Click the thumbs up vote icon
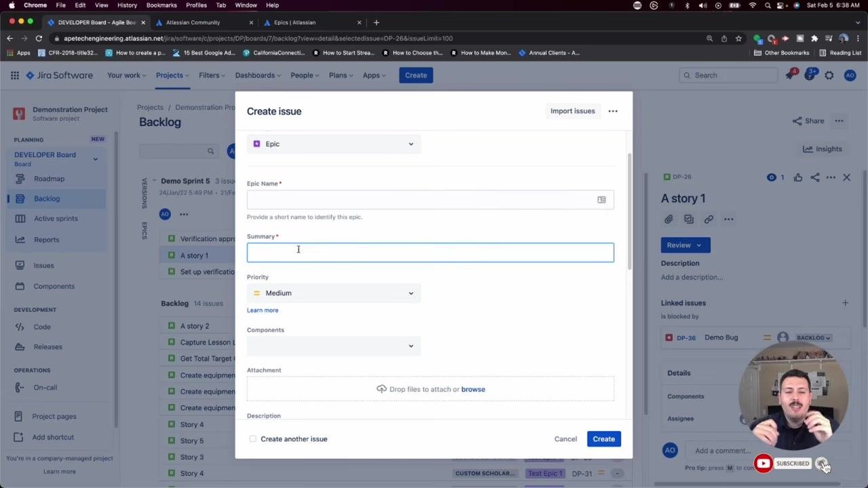The width and height of the screenshot is (868, 488). [x=798, y=178]
